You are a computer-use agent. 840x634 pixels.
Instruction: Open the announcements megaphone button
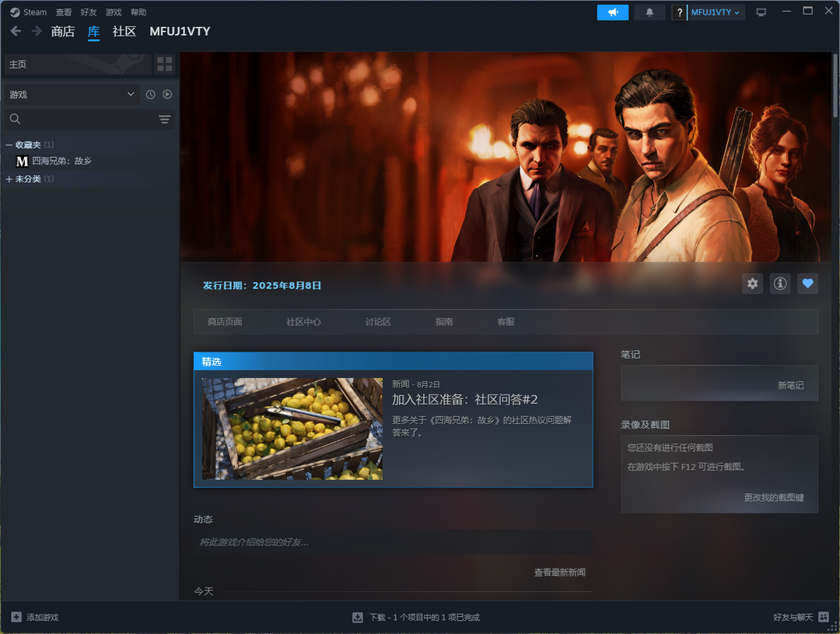612,12
